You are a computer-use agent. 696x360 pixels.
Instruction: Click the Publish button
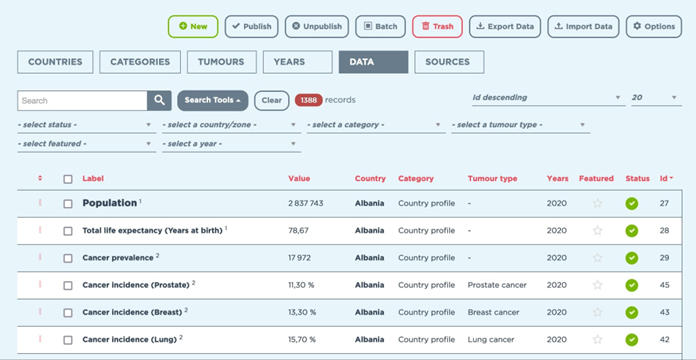click(x=252, y=27)
